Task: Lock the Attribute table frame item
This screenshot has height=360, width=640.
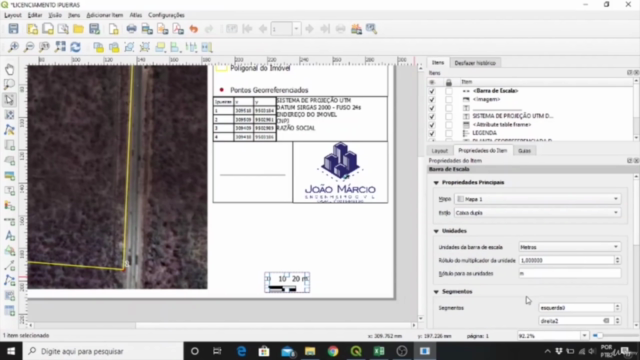Action: 449,125
